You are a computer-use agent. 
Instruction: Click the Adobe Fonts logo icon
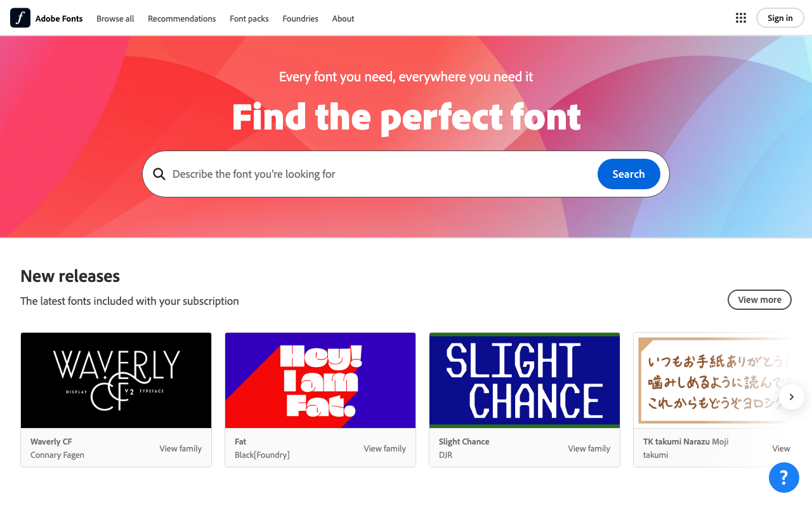point(20,18)
